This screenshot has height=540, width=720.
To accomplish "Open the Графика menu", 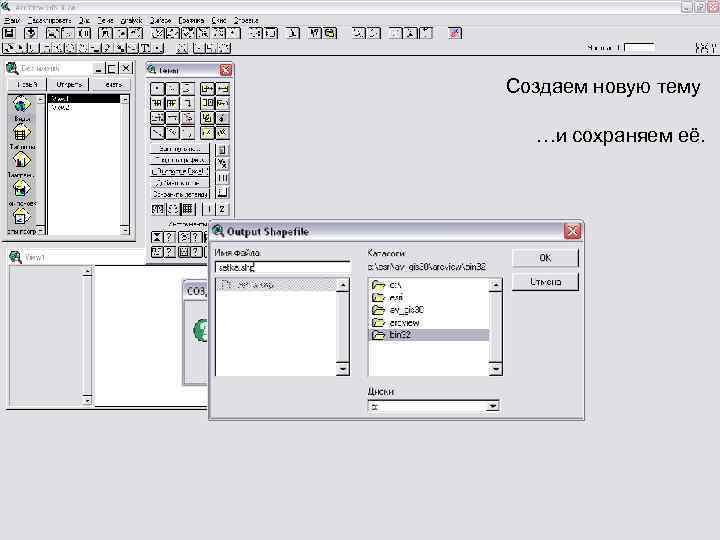I will [191, 20].
